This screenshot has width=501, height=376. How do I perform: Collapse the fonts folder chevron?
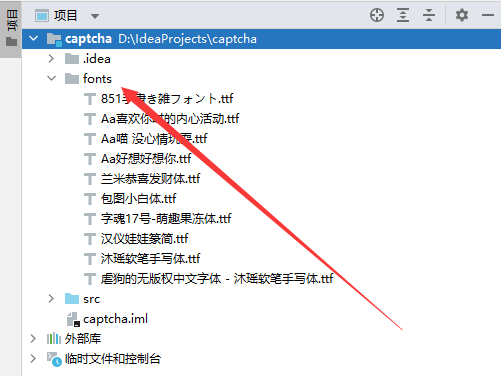pos(51,79)
